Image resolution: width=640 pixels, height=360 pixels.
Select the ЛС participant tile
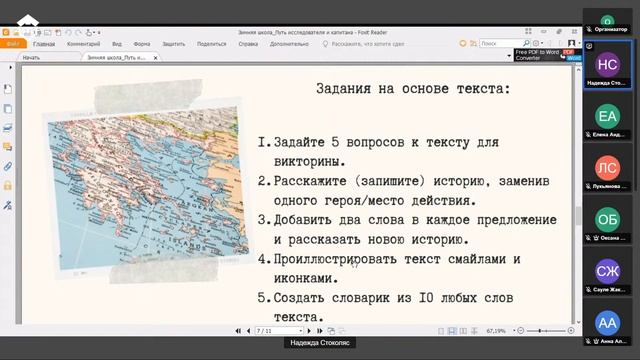pos(607,168)
